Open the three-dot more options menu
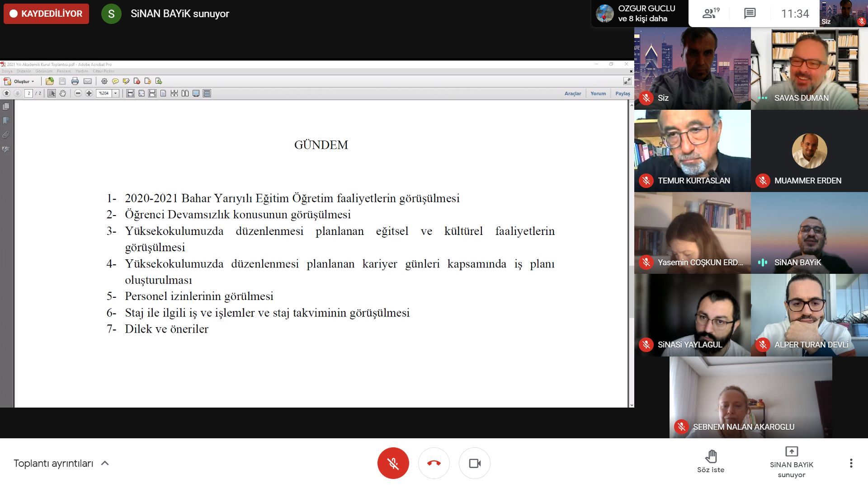 point(851,463)
